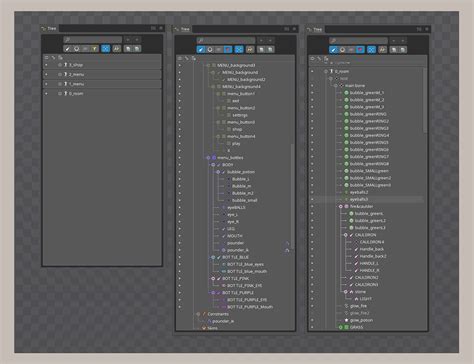Click the Aa text button in menu tree panel
The height and width of the screenshot is (364, 474).
(250, 50)
